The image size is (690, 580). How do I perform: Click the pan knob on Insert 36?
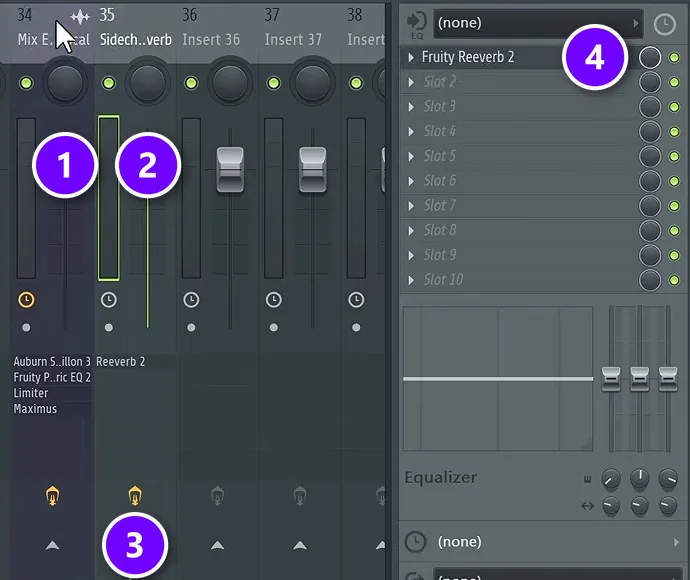point(230,83)
